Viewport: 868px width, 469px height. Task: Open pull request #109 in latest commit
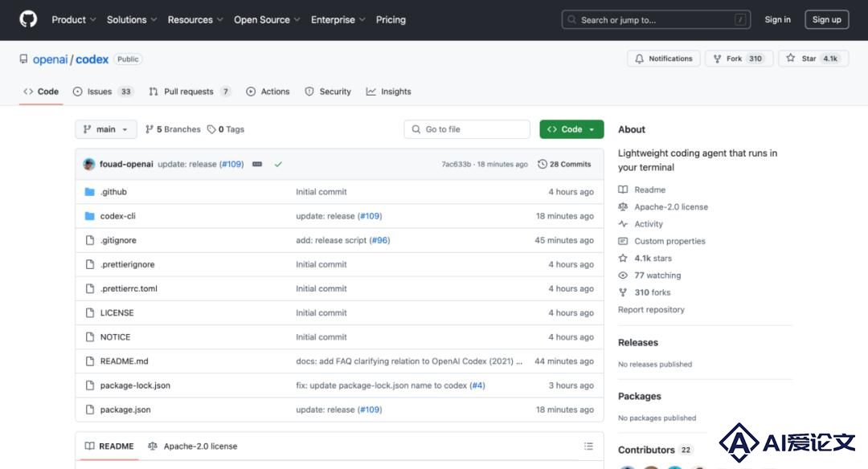tap(231, 165)
